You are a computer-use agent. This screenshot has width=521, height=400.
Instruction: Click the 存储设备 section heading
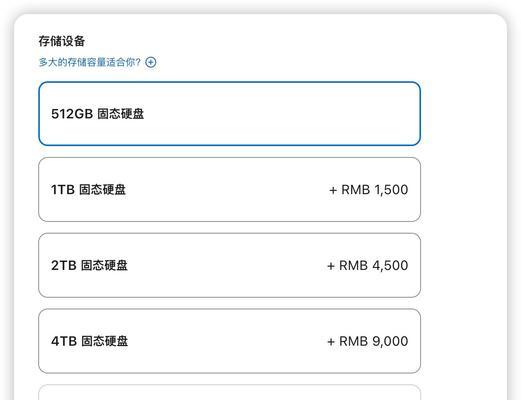pyautogui.click(x=62, y=41)
